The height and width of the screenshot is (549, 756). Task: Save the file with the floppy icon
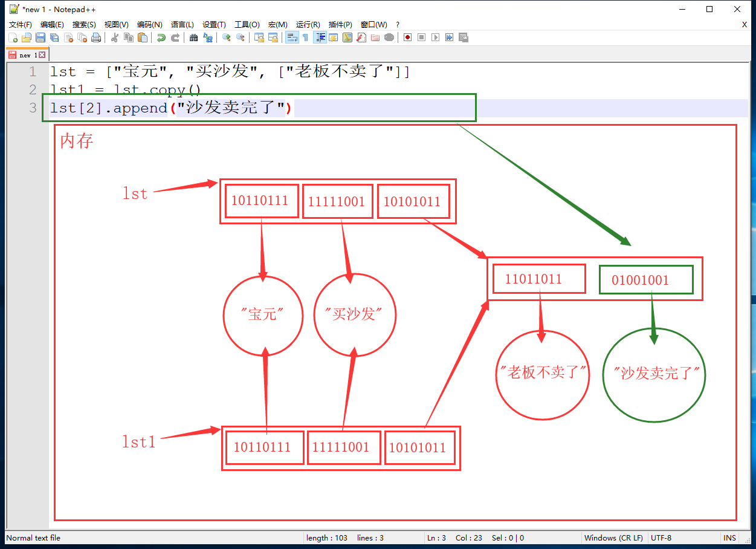[x=40, y=37]
